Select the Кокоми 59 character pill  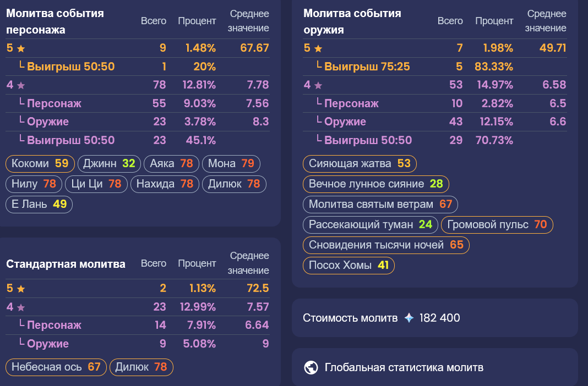point(40,163)
